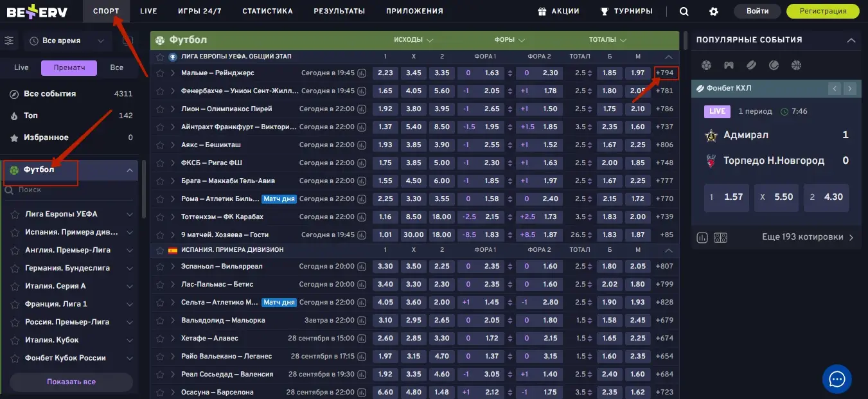Screen dimensions: 868x399
Task: Click the Войти login button
Action: pos(757,11)
